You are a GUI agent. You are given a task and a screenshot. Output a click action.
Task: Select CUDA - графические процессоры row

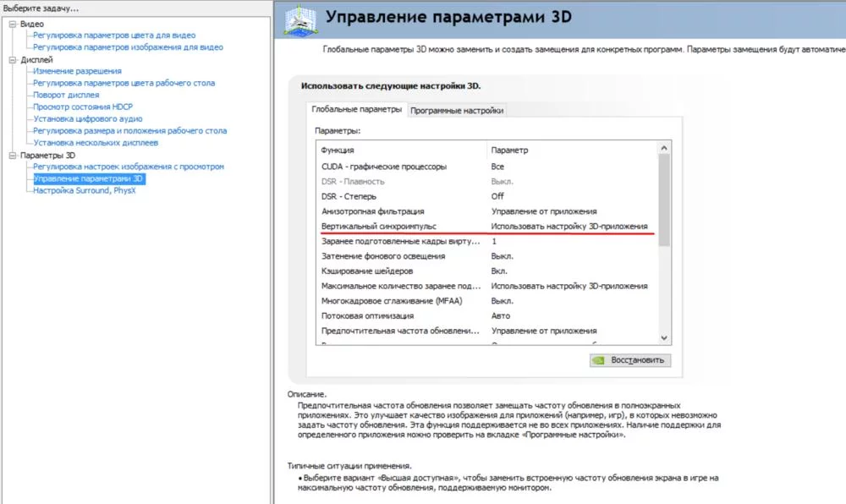point(487,167)
